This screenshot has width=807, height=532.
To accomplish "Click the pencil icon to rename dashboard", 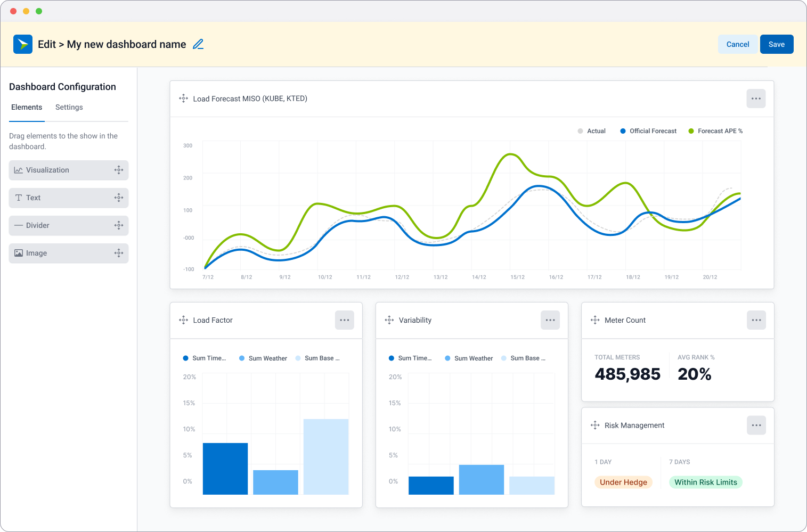I will (x=198, y=44).
